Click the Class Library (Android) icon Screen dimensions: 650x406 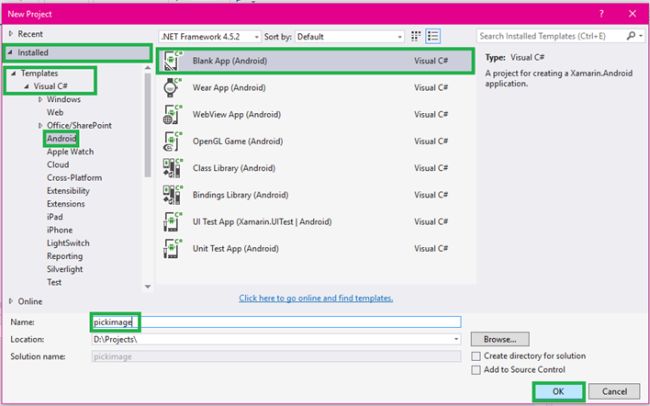click(x=173, y=168)
